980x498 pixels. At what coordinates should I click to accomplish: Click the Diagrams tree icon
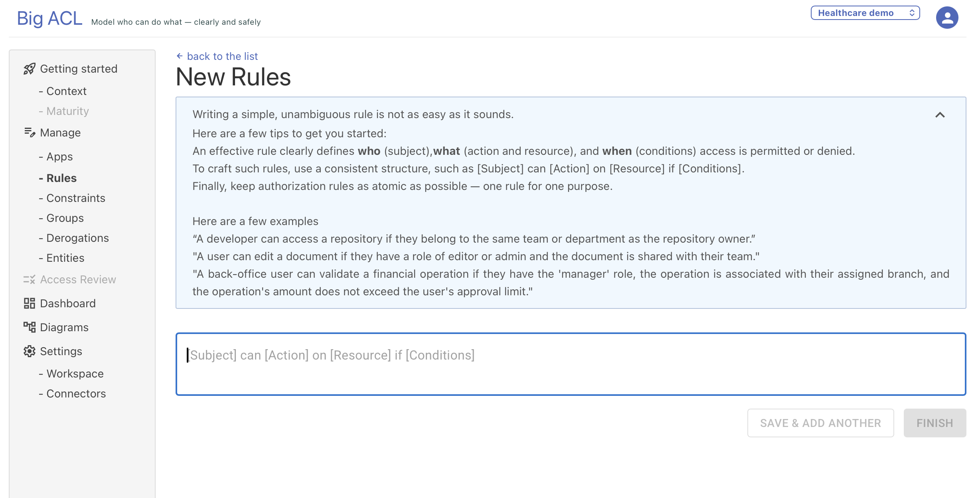point(29,328)
